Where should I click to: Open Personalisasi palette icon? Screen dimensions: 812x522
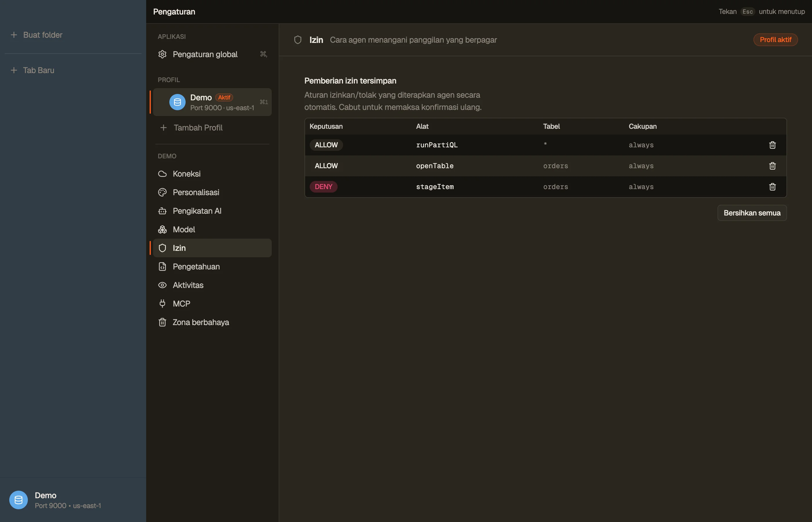click(162, 193)
